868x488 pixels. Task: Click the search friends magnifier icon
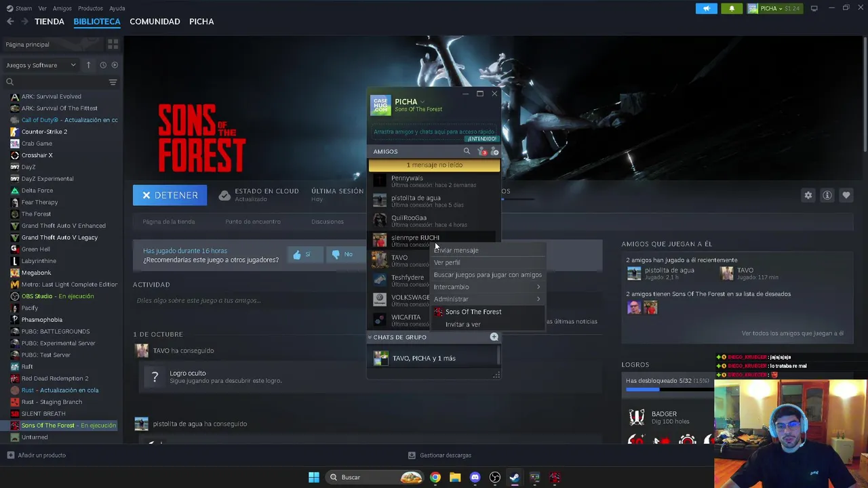pos(467,151)
